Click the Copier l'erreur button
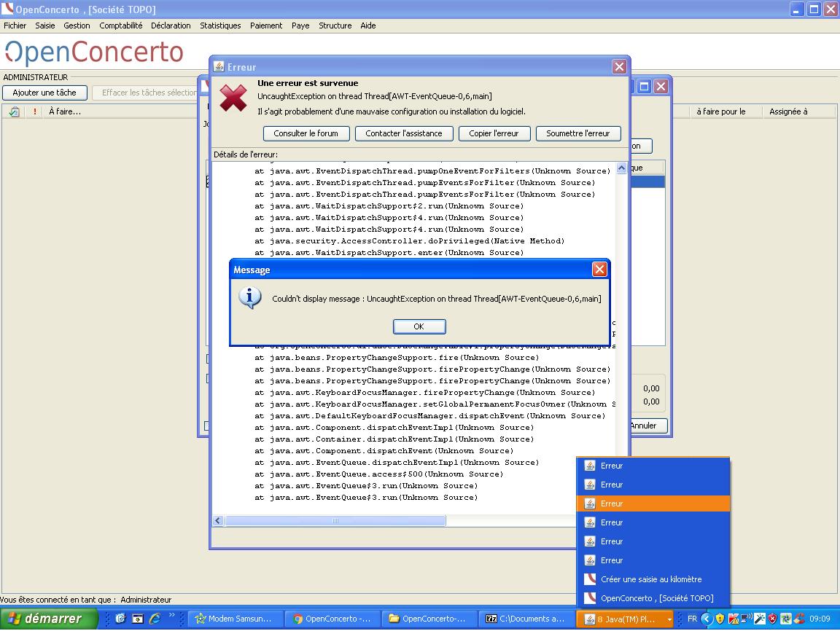This screenshot has height=631, width=840. [494, 133]
